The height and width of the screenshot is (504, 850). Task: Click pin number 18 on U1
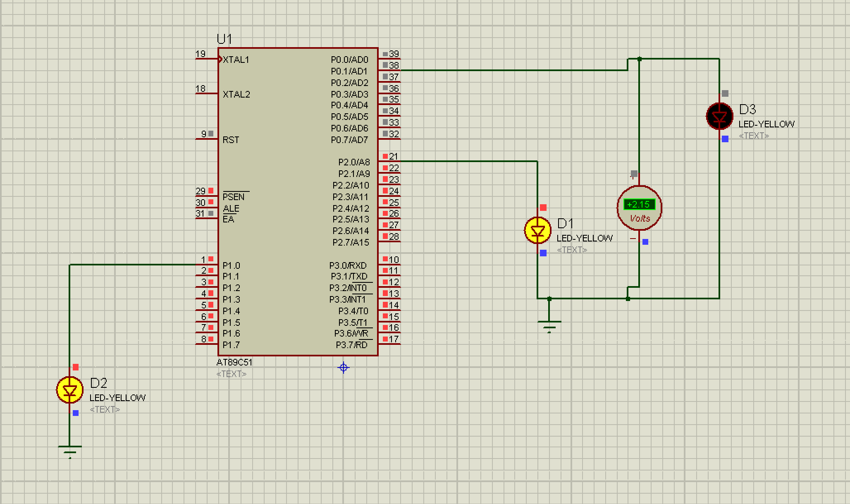[x=201, y=88]
